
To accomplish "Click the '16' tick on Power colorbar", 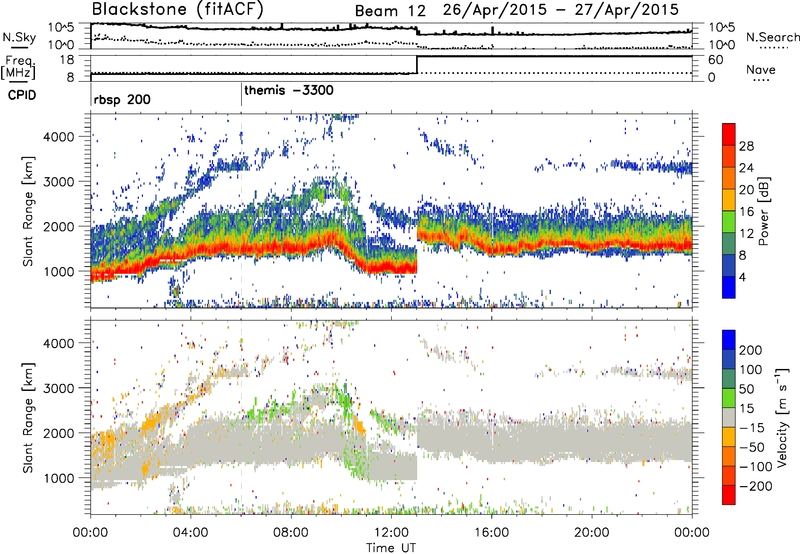I will [746, 212].
